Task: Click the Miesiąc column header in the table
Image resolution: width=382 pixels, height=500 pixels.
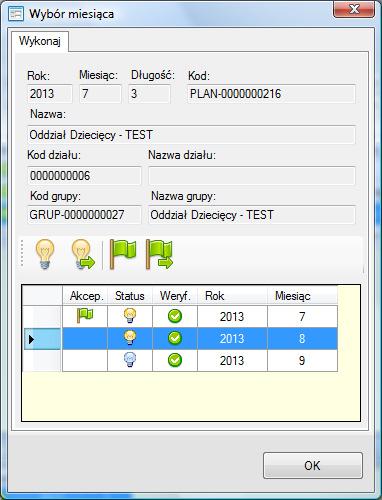Action: [x=302, y=296]
